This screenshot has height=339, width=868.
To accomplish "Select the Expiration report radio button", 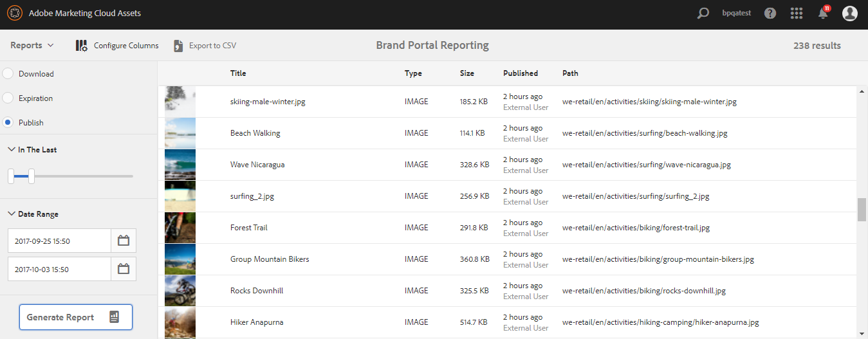I will coord(8,98).
